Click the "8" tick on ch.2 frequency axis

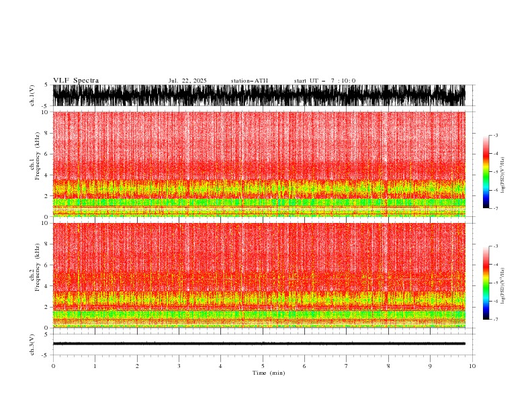pyautogui.click(x=46, y=244)
